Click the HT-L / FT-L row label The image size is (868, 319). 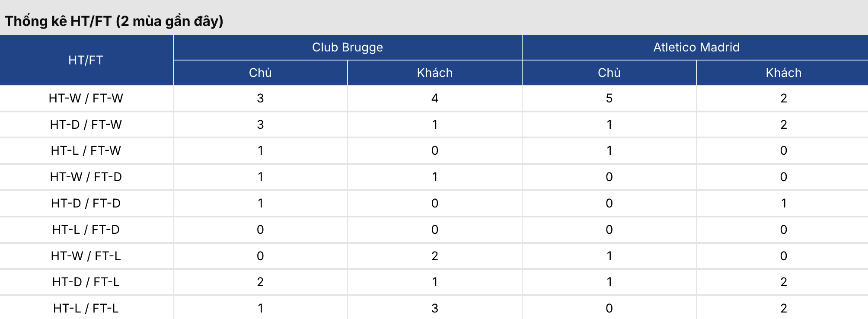pos(86,308)
